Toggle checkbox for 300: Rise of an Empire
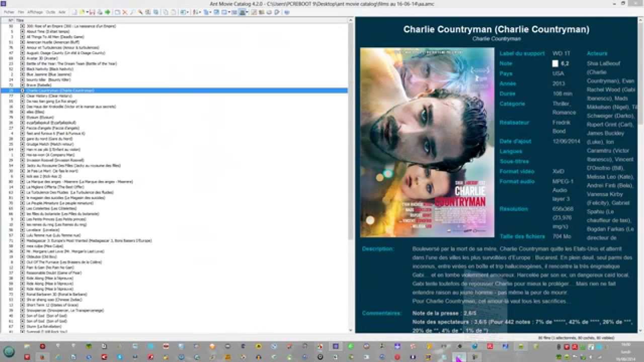644x362 pixels. point(23,26)
